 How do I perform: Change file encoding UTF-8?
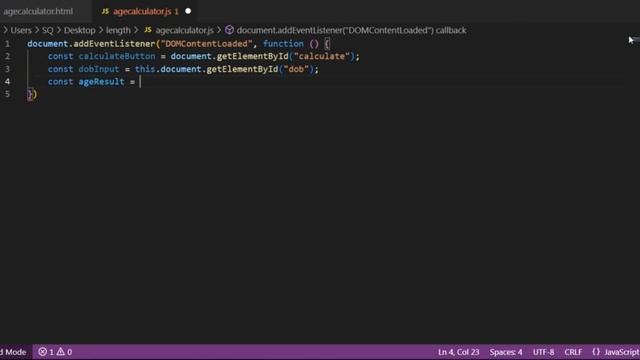pyautogui.click(x=543, y=352)
